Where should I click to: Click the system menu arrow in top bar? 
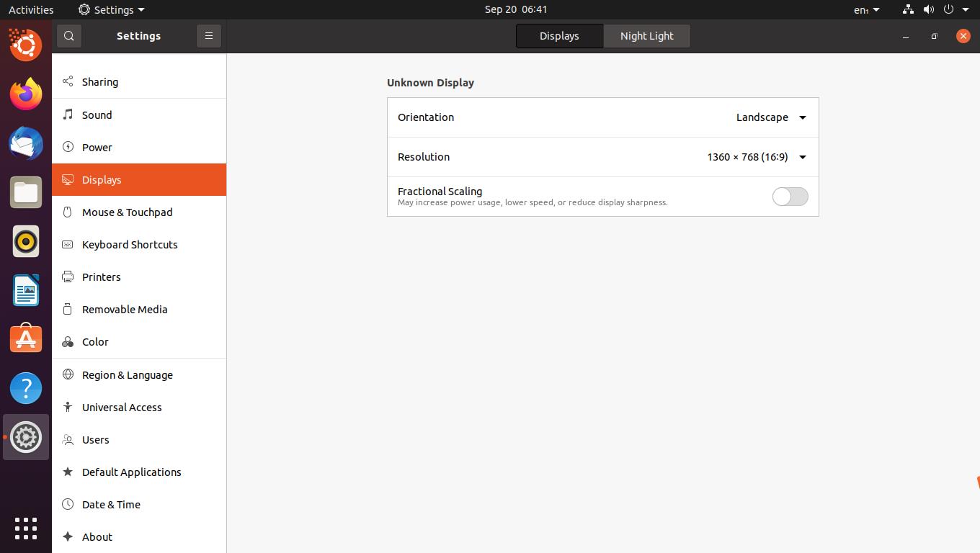tap(966, 9)
